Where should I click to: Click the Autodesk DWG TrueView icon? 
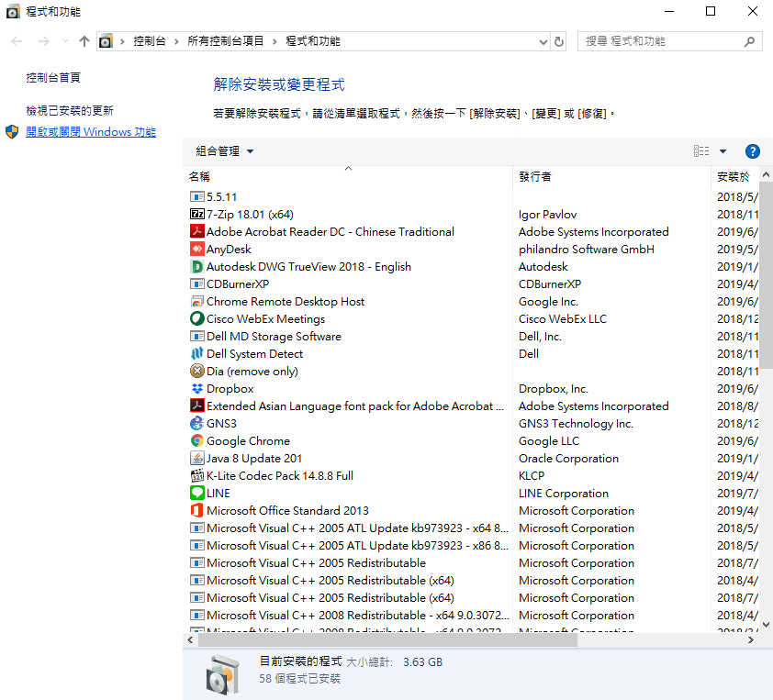coord(196,266)
